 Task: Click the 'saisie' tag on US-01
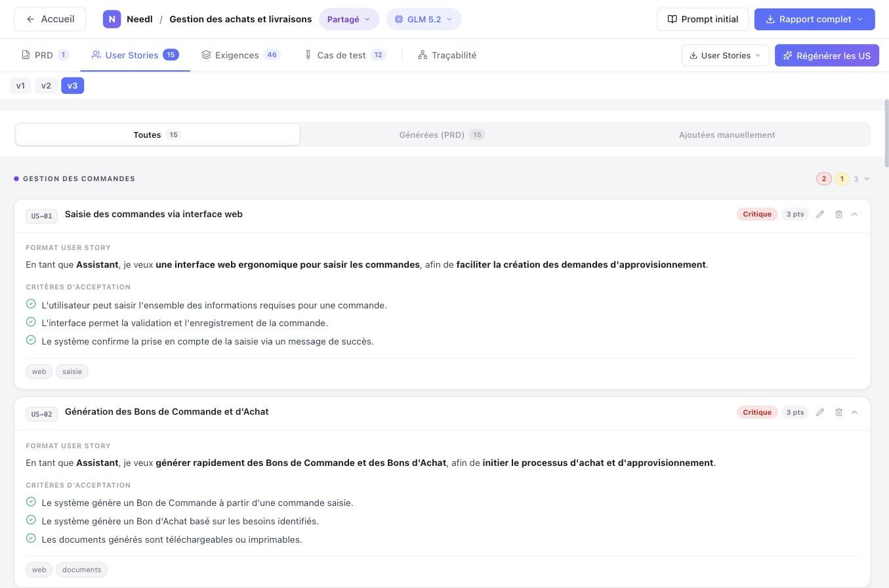click(x=72, y=371)
